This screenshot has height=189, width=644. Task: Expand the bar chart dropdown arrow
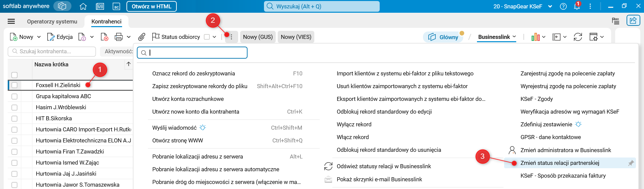(x=544, y=37)
